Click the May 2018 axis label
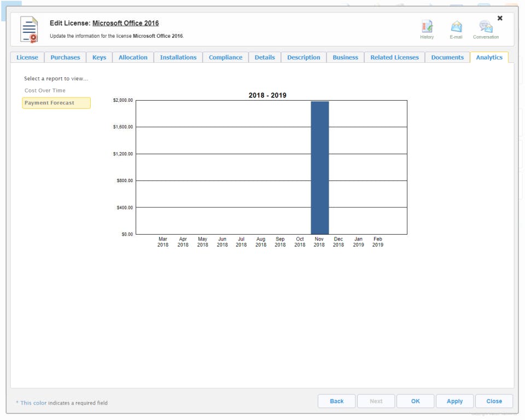 pyautogui.click(x=202, y=242)
